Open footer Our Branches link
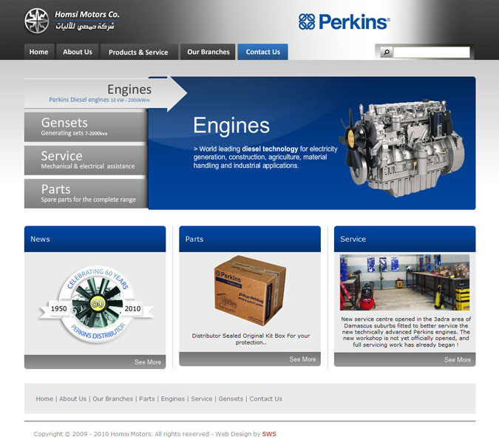 [112, 398]
